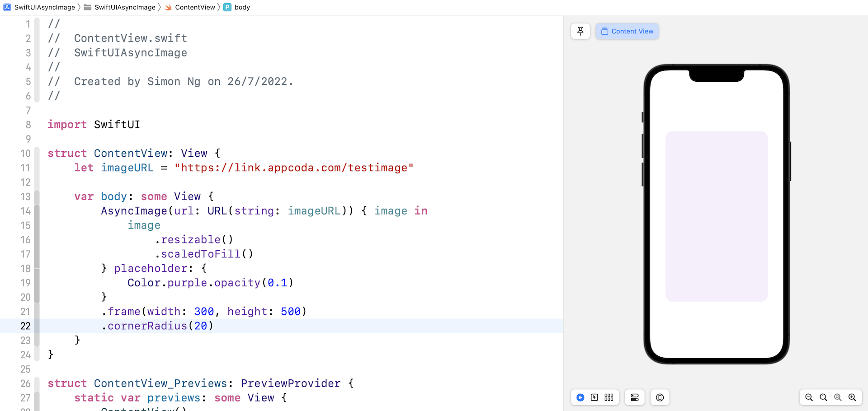Open preview variants grid mode

609,397
